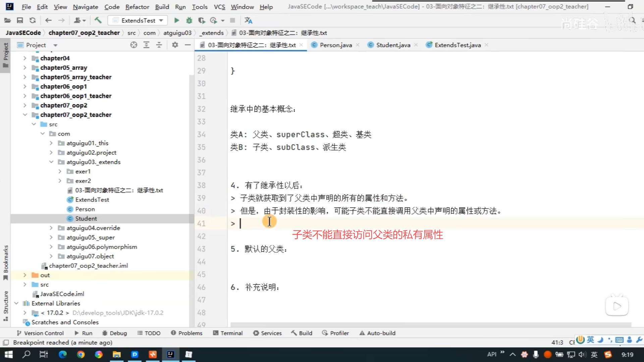The height and width of the screenshot is (362, 644).
Task: Start debugging with the bug icon
Action: pyautogui.click(x=189, y=20)
